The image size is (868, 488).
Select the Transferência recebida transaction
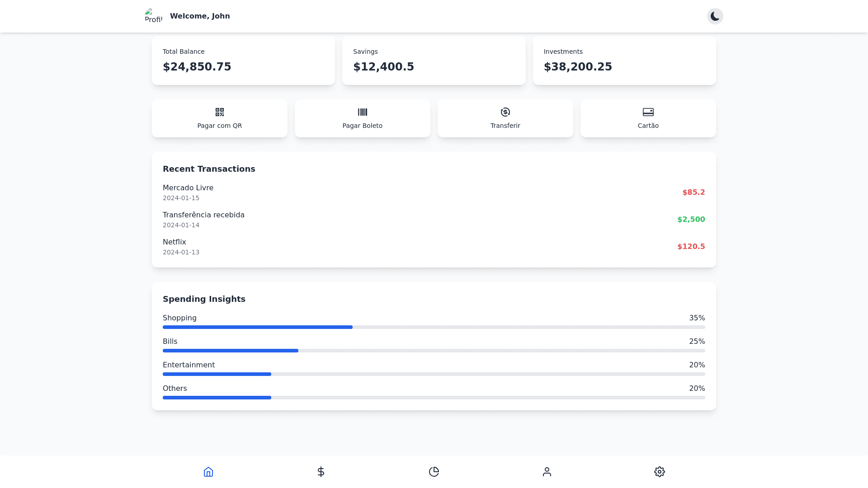434,220
